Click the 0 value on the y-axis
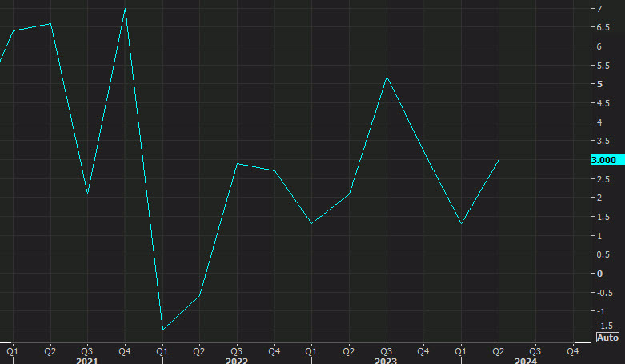Viewport: 625px width, 364px height. 599,274
